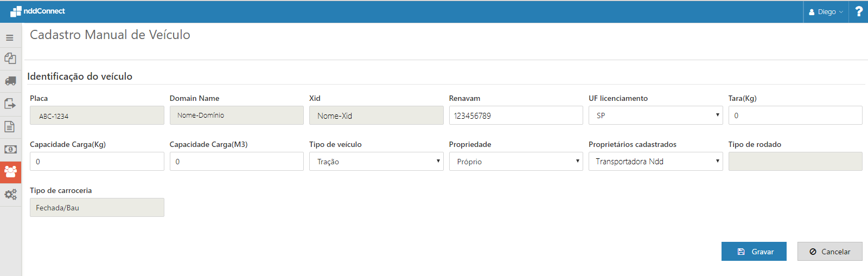Image resolution: width=868 pixels, height=276 pixels.
Task: Select the Capacidade Carga(M3) input field
Action: coord(236,162)
